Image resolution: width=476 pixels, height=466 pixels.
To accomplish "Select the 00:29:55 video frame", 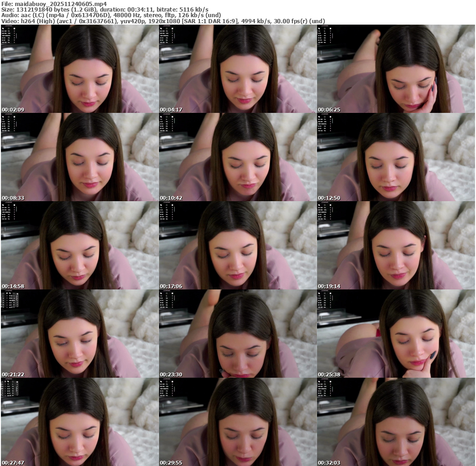I will pyautogui.click(x=238, y=422).
